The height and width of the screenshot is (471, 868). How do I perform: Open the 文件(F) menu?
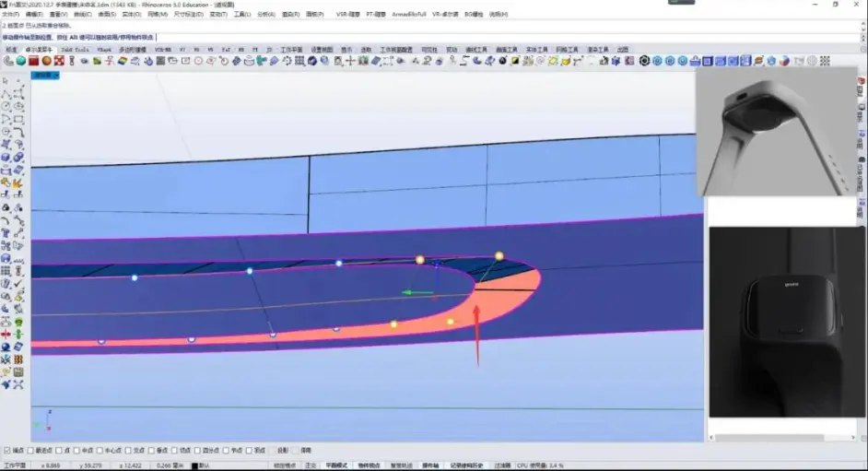10,15
